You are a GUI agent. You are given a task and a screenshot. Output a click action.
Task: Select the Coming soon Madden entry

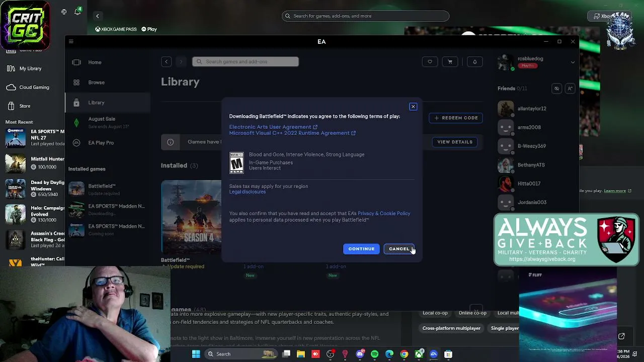point(108,229)
